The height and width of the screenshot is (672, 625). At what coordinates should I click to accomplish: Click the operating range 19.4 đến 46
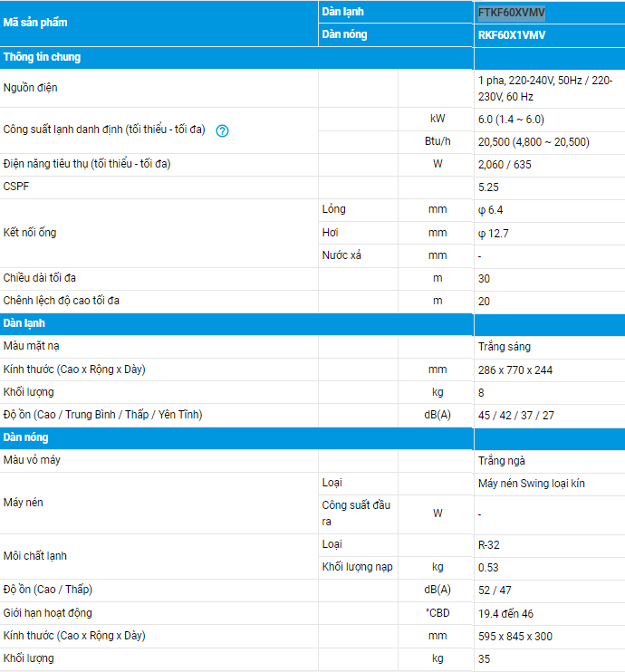click(x=505, y=614)
